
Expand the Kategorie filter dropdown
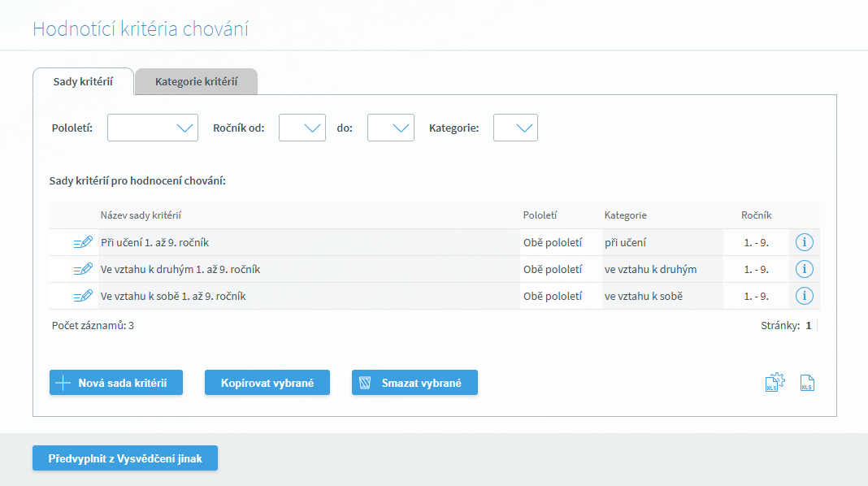(x=515, y=128)
